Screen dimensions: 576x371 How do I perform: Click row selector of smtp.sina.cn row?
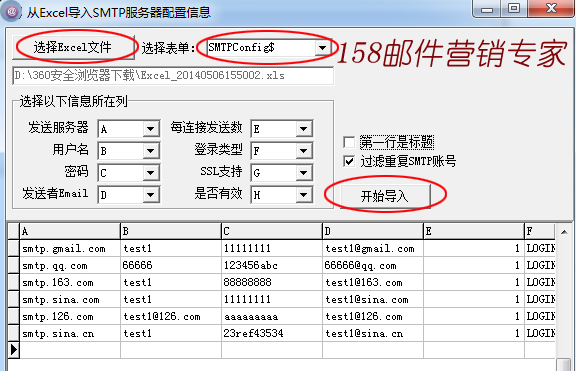pyautogui.click(x=14, y=333)
